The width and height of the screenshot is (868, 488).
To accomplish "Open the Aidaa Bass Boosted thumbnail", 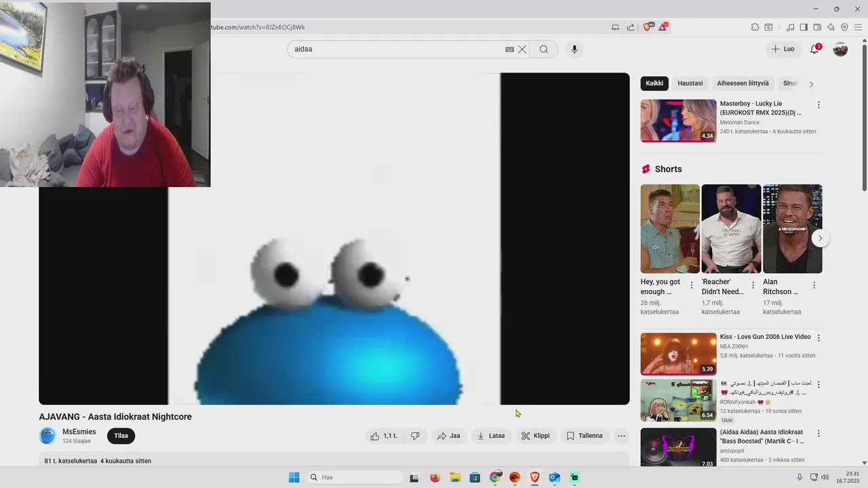I will [x=678, y=447].
